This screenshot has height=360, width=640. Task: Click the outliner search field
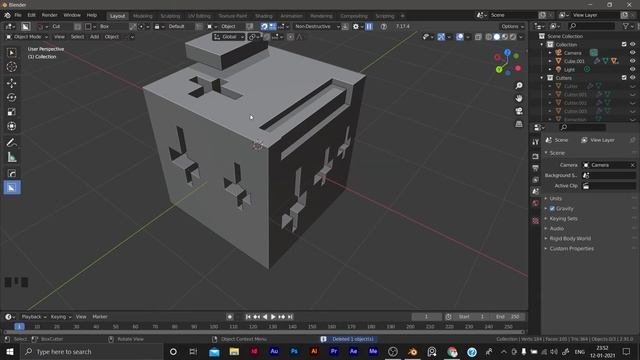pos(591,26)
